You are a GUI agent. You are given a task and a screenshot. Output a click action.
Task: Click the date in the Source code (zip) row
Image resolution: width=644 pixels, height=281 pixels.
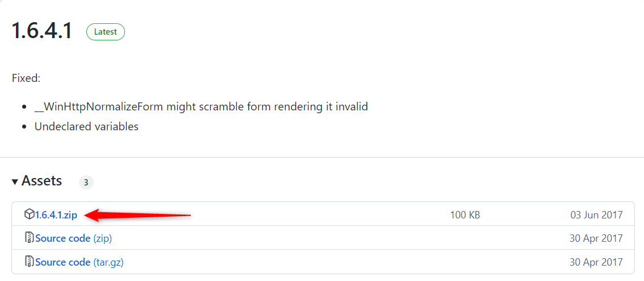click(596, 238)
